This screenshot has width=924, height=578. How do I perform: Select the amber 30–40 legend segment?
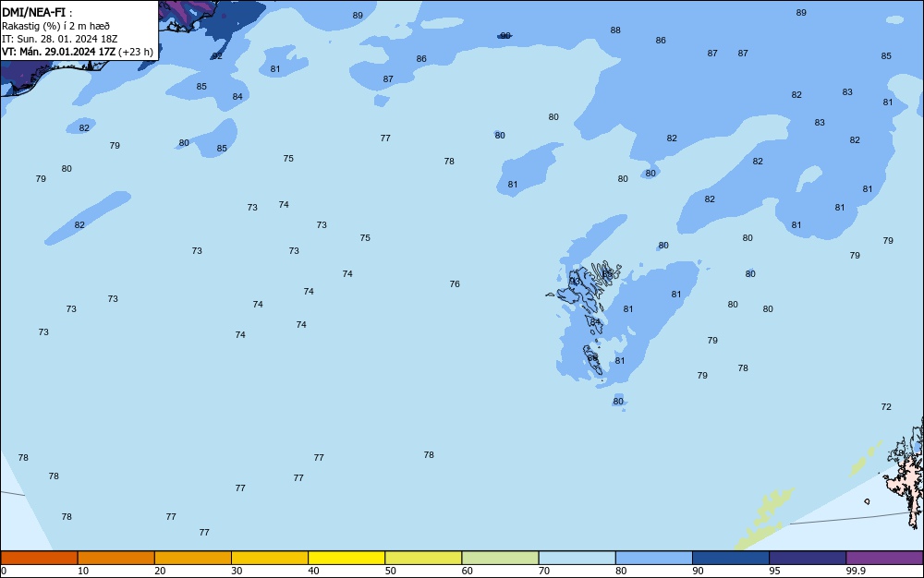coord(270,558)
